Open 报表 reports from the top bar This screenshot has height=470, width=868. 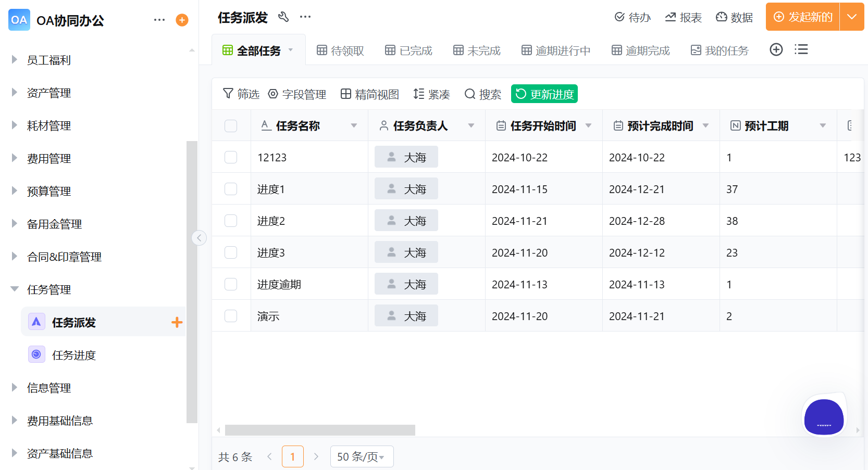coord(683,17)
